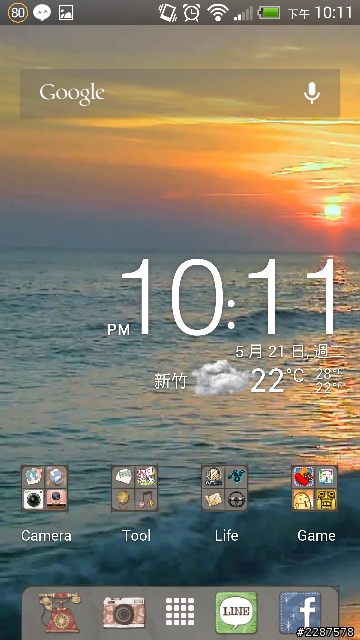Screen dimensions: 360x640
Task: Tap the 新竹 city label
Action: (x=170, y=382)
